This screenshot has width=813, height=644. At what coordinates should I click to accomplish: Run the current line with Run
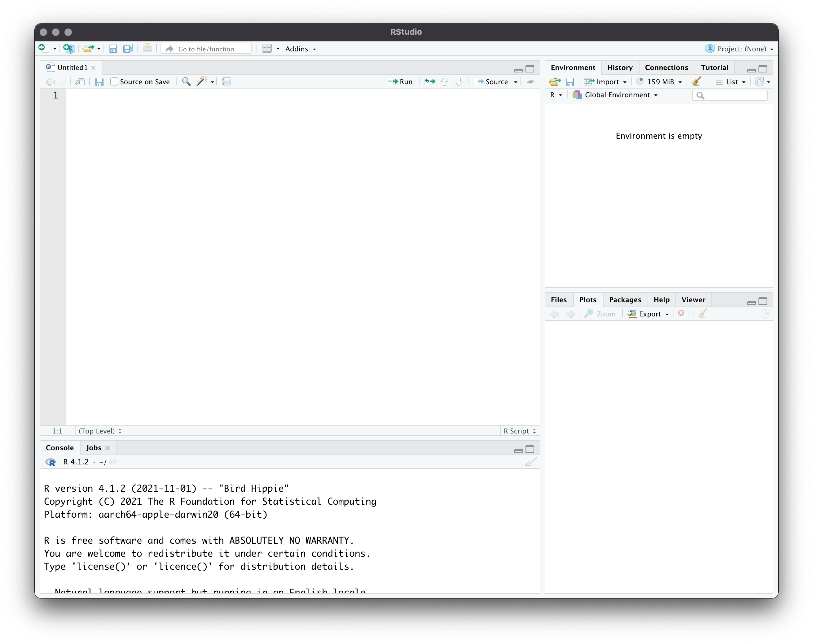[400, 82]
